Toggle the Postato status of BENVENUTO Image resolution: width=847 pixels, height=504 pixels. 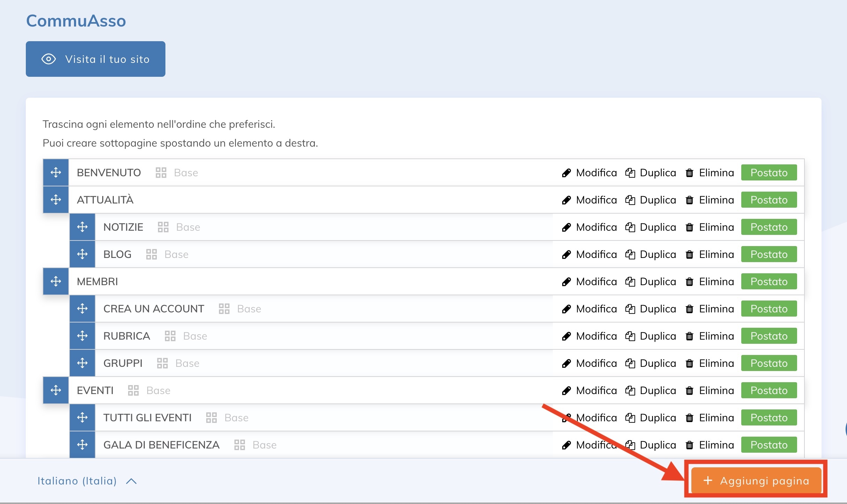[x=768, y=172]
